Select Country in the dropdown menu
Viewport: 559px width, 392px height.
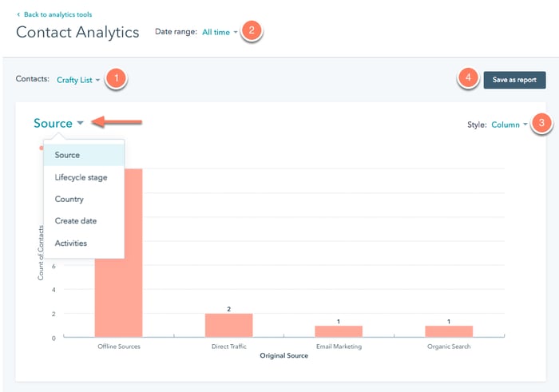(84, 199)
